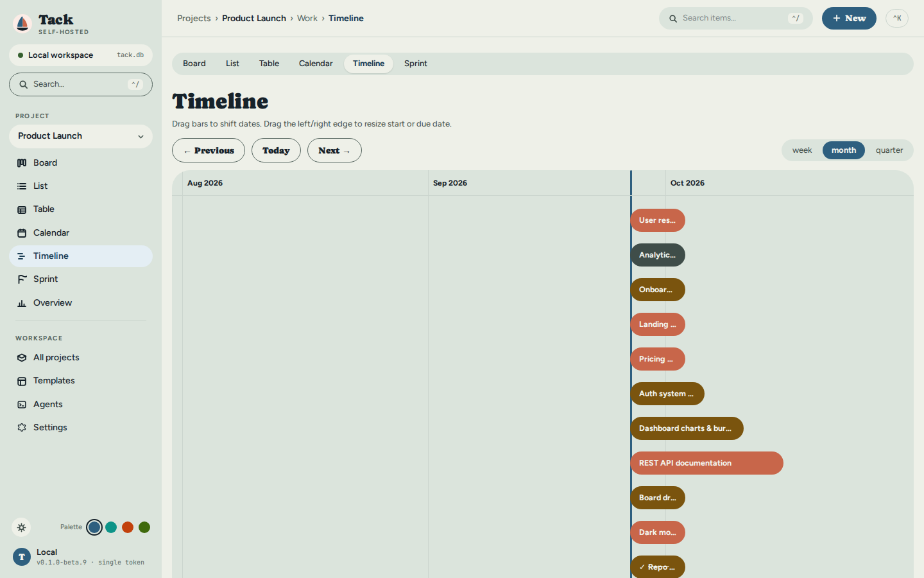Jump to Today on timeline

click(x=276, y=150)
